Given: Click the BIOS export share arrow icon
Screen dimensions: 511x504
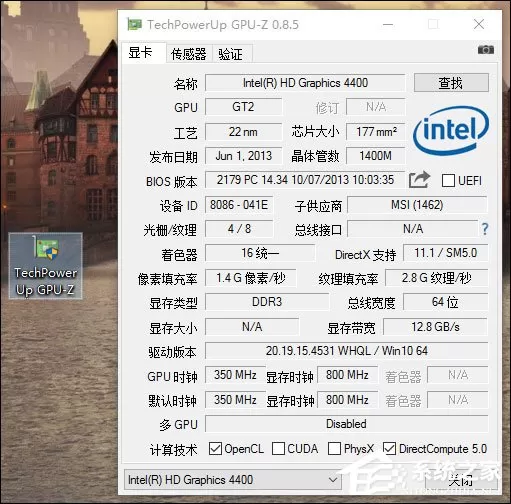Looking at the screenshot, I should [419, 180].
